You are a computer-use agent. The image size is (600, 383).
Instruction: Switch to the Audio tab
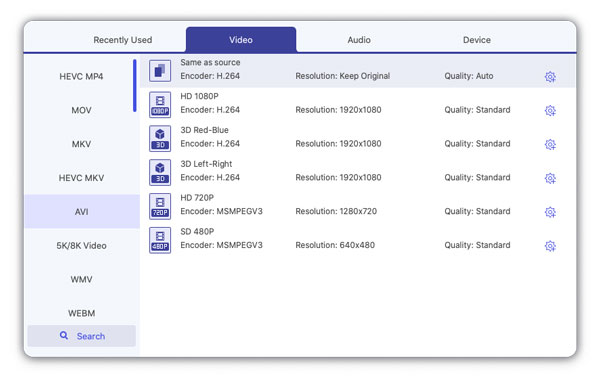tap(359, 40)
